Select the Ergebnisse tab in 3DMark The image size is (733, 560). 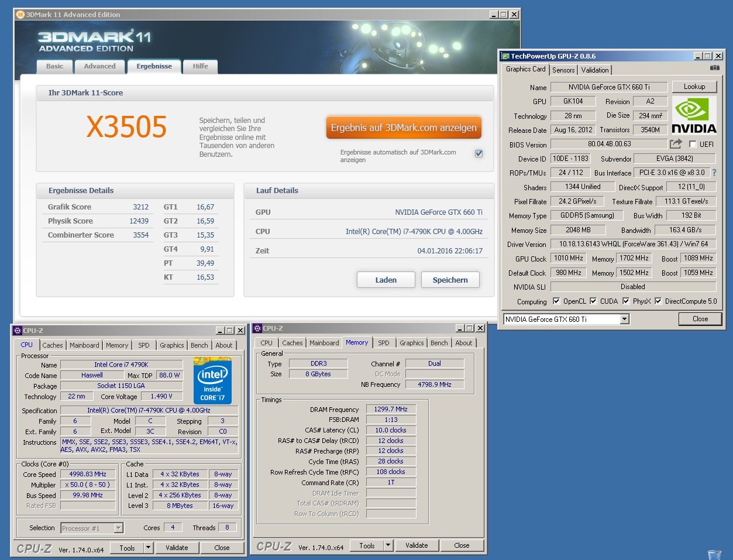click(154, 66)
